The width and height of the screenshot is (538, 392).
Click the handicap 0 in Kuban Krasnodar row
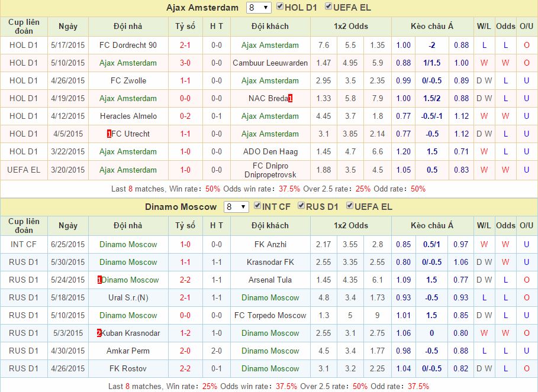(x=432, y=333)
